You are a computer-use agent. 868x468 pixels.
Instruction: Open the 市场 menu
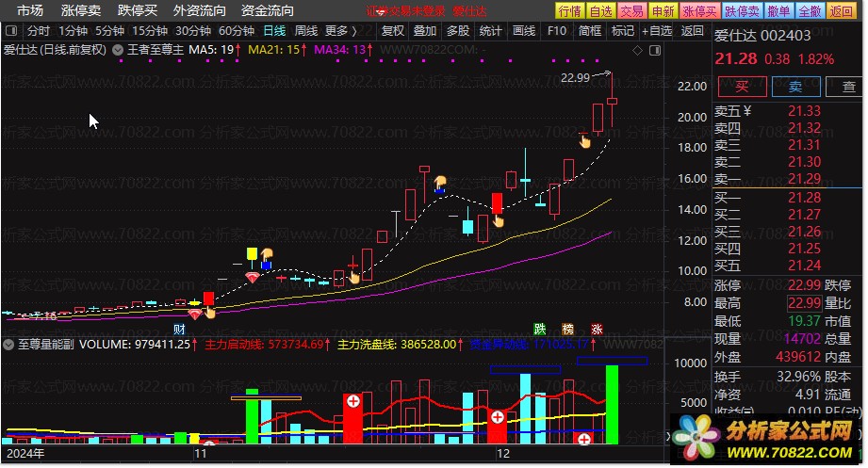coord(30,10)
